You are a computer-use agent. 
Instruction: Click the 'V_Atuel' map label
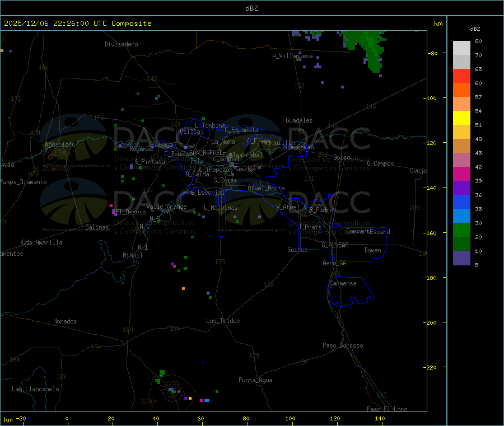coord(288,207)
